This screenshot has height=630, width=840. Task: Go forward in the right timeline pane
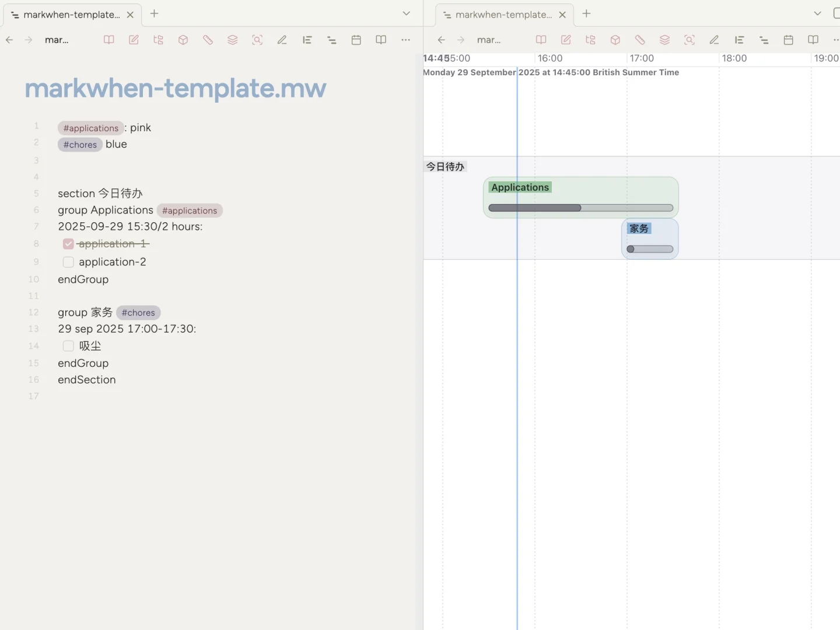tap(461, 40)
